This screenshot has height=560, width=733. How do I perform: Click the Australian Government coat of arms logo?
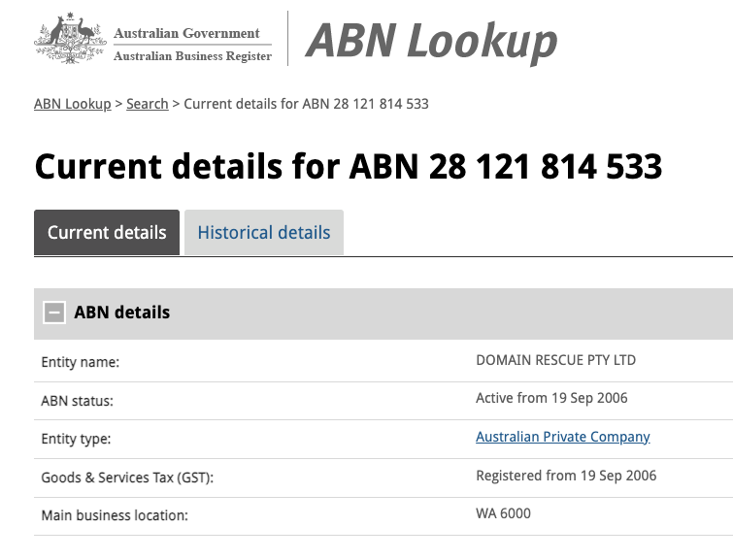(70, 38)
